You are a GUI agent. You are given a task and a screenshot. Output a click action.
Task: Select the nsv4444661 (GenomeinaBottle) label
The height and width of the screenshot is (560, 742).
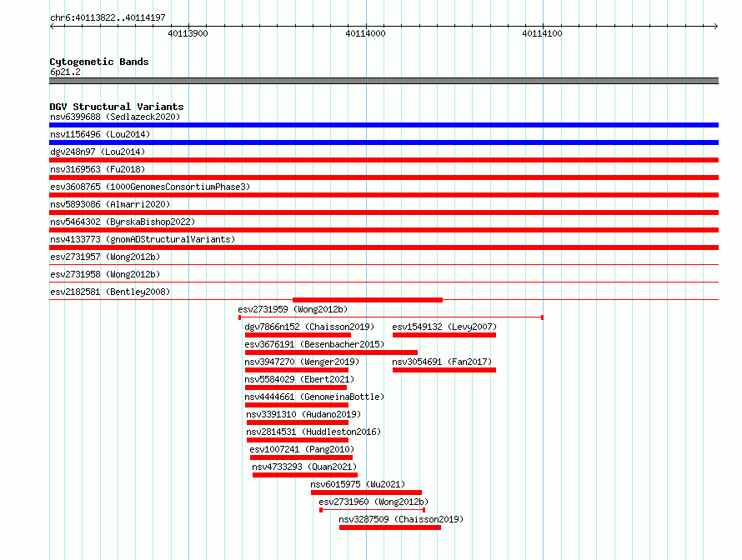pyautogui.click(x=314, y=397)
